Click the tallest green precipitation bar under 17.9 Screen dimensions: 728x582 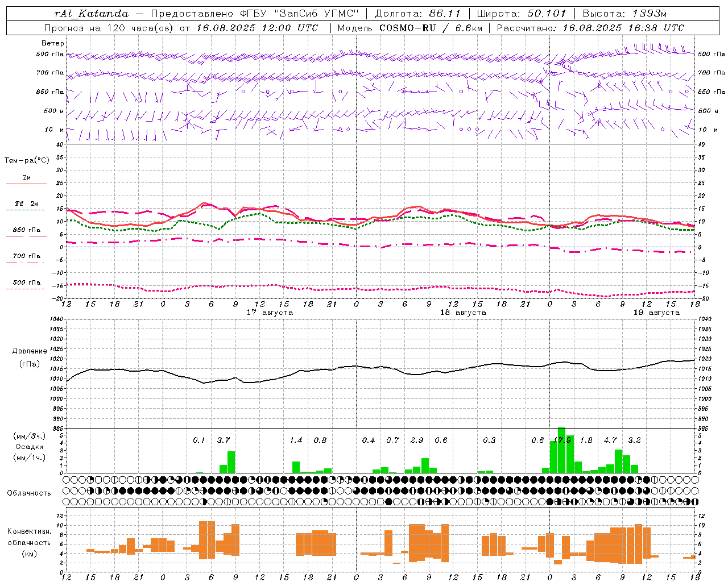tap(562, 450)
